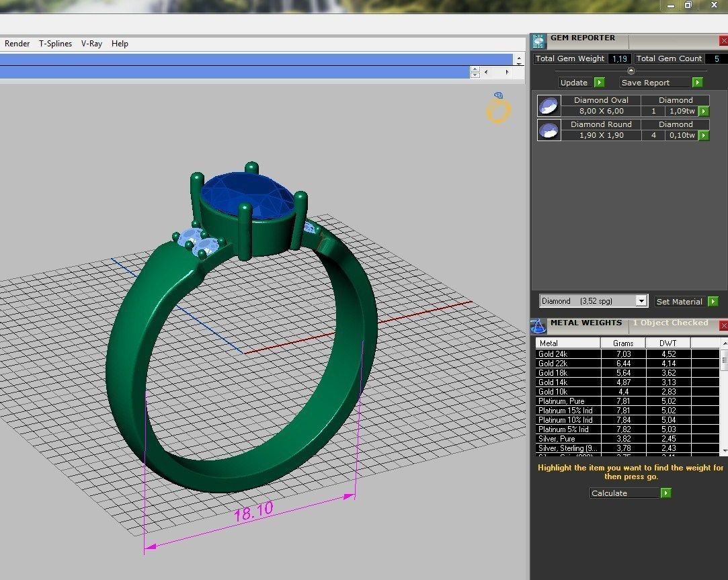Click the left scroll arrow below command bar
Viewport: 728px width, 580px height.
tap(485, 72)
